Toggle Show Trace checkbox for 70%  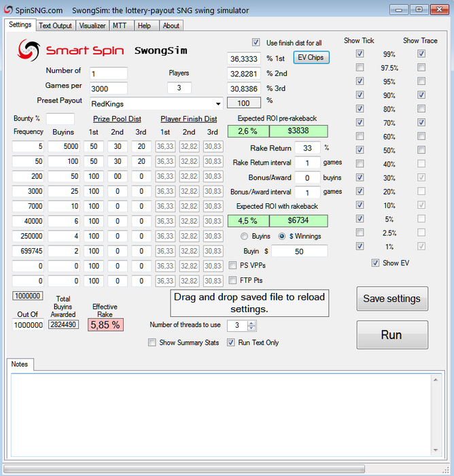[x=421, y=122]
